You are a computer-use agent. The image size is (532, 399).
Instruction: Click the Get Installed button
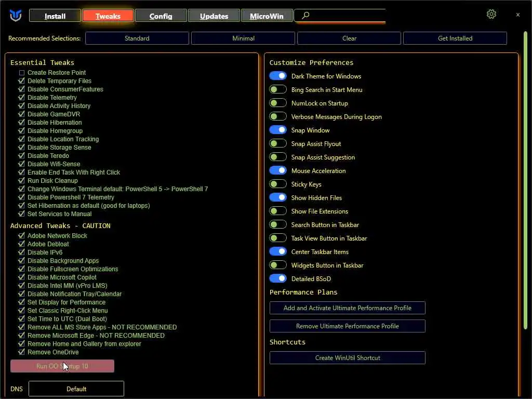coord(455,38)
